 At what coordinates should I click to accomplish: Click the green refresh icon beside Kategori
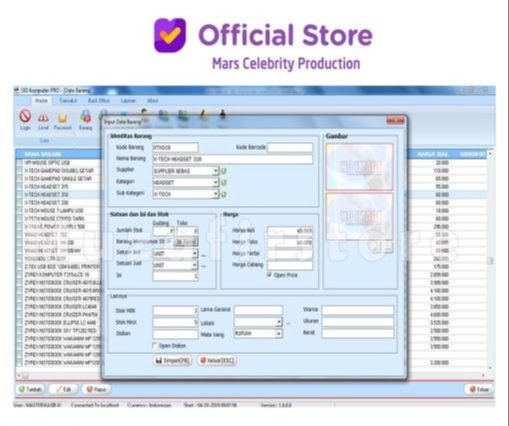tap(224, 182)
